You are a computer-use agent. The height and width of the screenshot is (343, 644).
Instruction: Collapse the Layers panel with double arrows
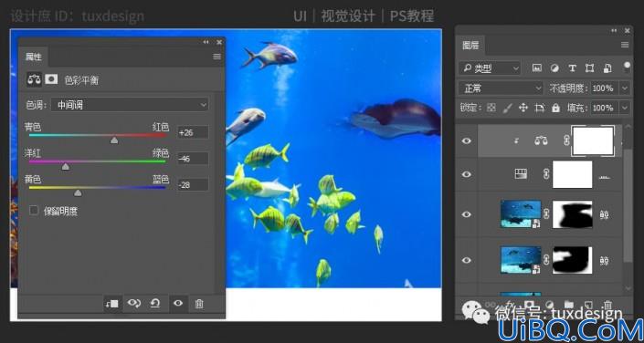point(614,30)
